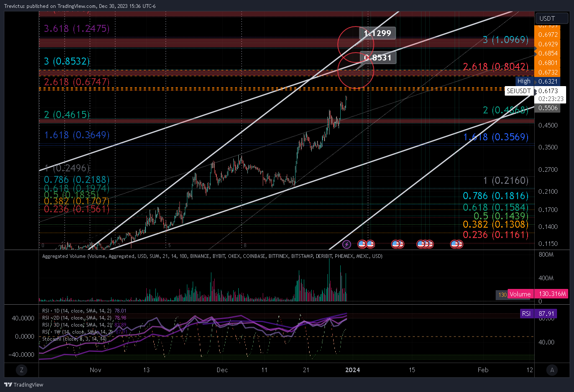The image size is (574, 392).
Task: Click the Aggregated Volume indicator legend
Action: click(x=212, y=256)
